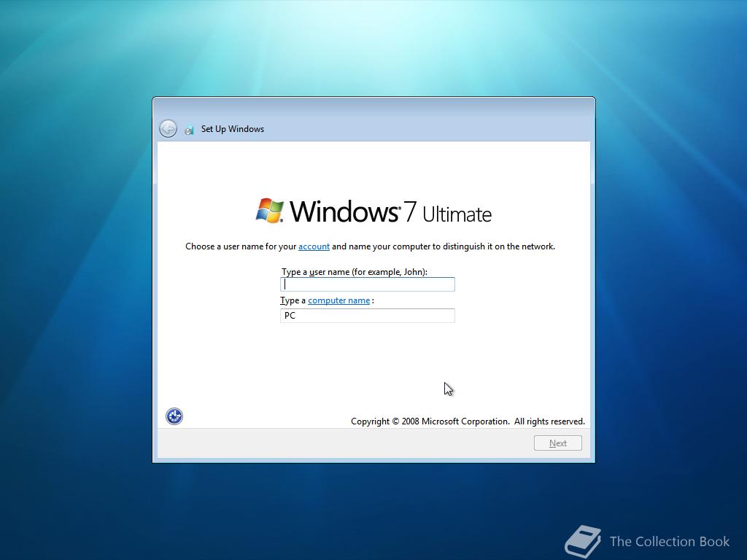This screenshot has height=560, width=747.
Task: Open the account help link
Action: coord(314,246)
